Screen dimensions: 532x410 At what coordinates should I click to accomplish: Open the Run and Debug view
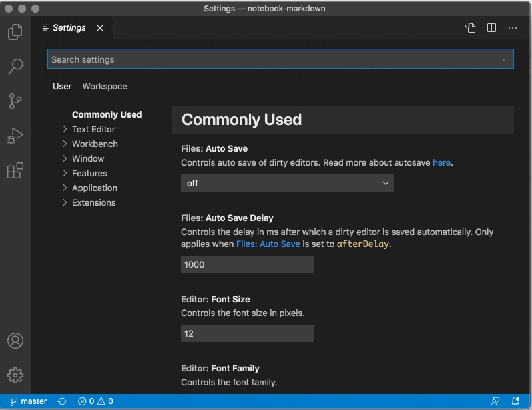tap(15, 136)
